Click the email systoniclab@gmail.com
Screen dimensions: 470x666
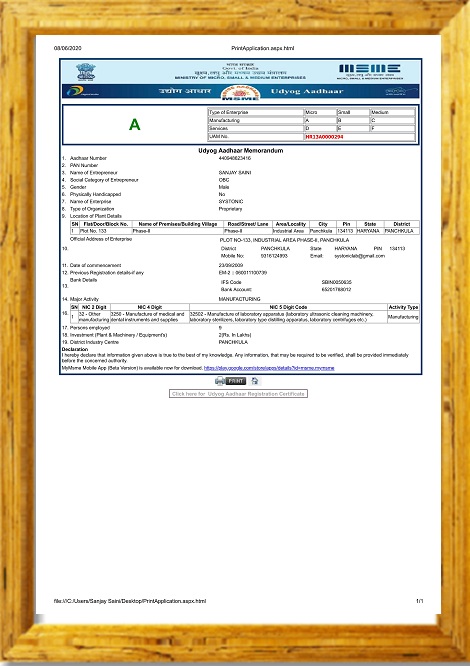click(x=360, y=256)
